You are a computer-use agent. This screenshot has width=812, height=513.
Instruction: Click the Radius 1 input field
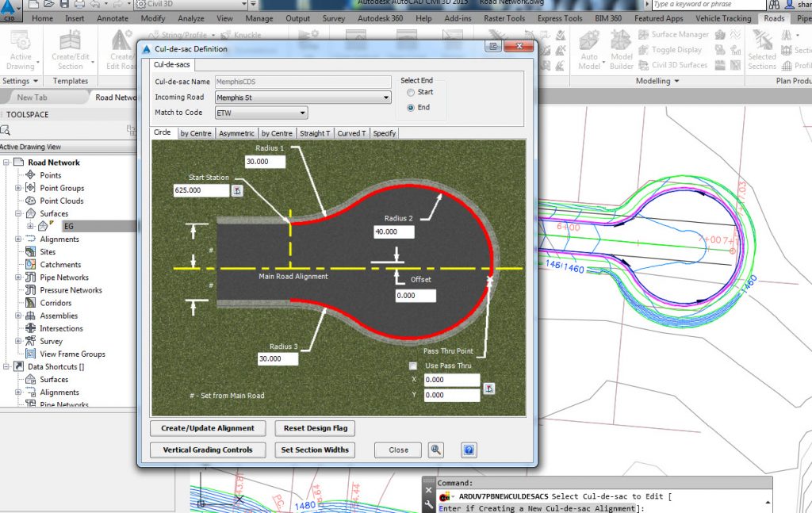tap(265, 162)
